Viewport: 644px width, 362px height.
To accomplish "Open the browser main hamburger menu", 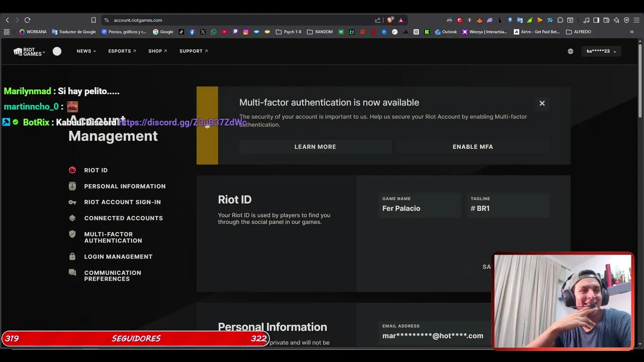I will (x=636, y=20).
